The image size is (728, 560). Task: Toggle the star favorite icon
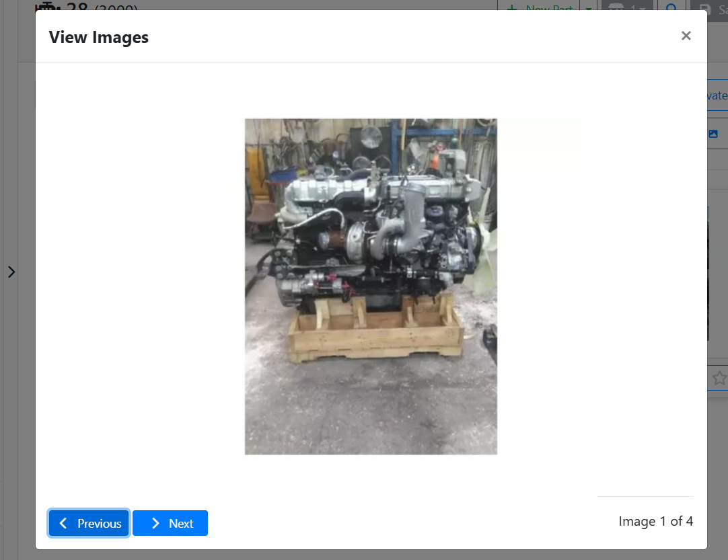pos(719,378)
